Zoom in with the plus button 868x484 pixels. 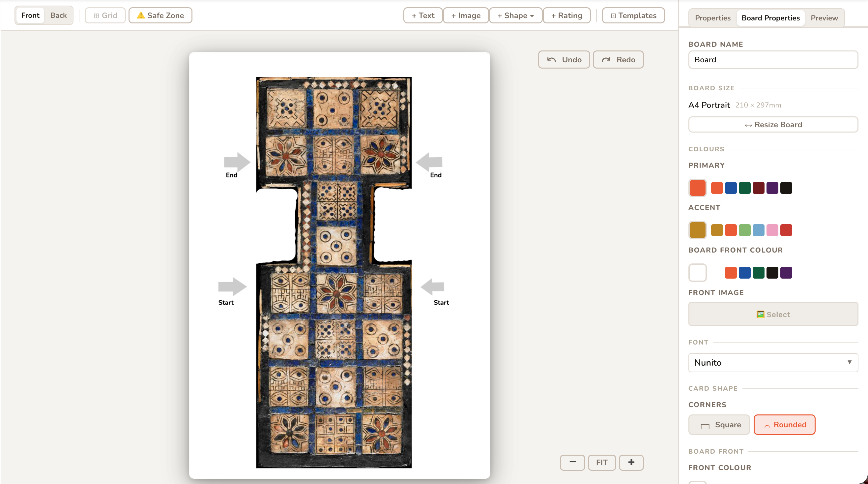[631, 462]
